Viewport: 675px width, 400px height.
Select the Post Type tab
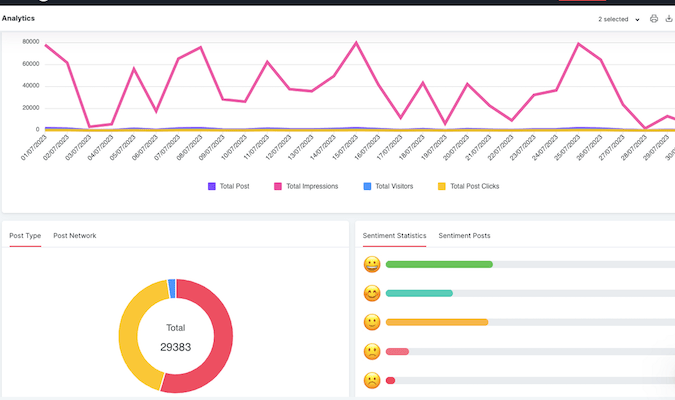[25, 235]
